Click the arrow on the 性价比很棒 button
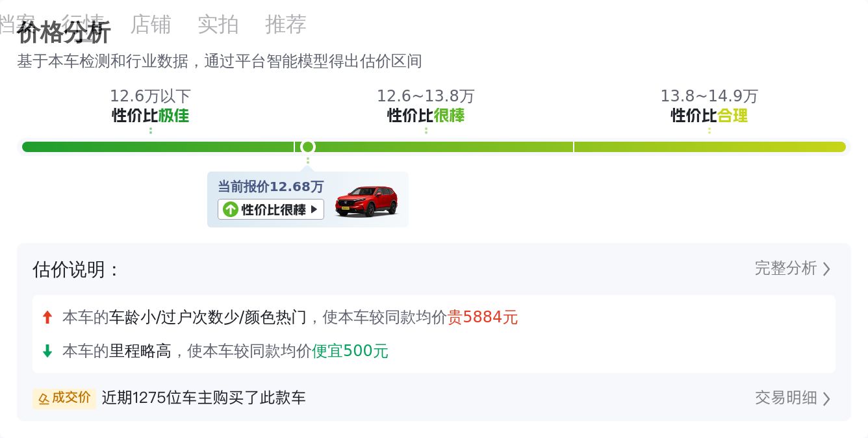 tap(315, 209)
